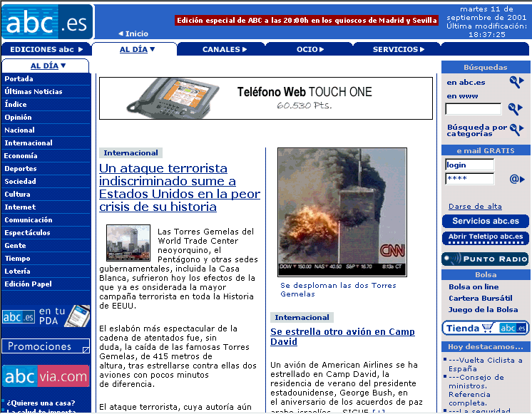Click the email login field

click(x=469, y=165)
